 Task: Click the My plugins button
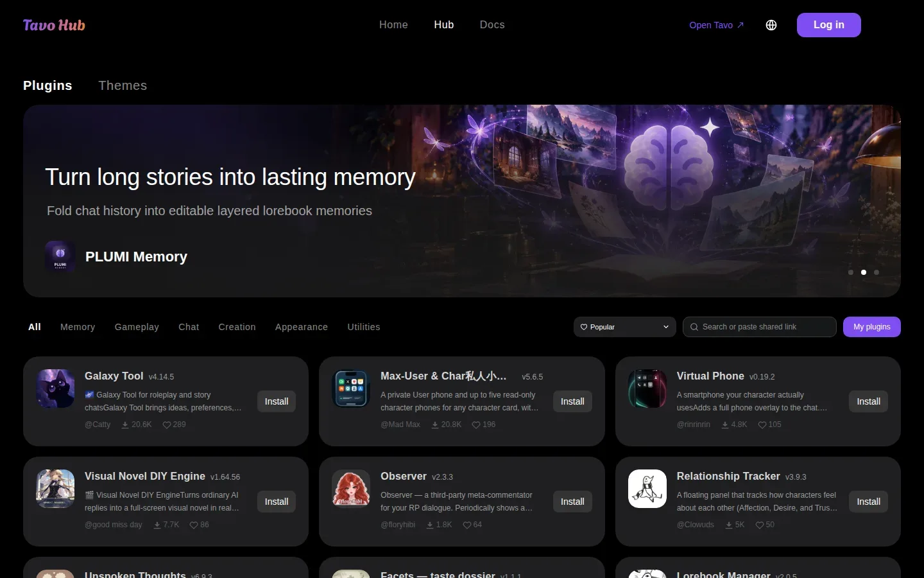tap(872, 327)
